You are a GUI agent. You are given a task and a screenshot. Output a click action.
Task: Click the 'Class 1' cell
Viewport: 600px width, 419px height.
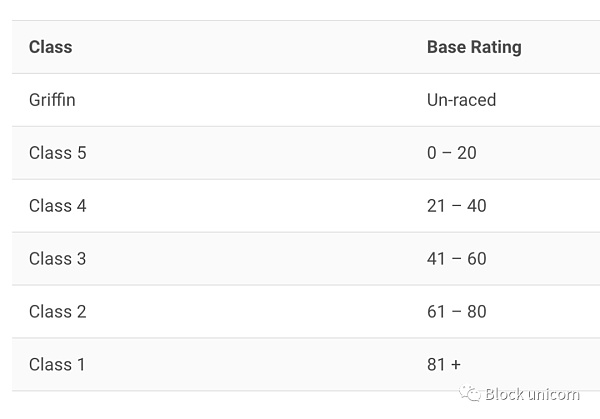pyautogui.click(x=57, y=365)
